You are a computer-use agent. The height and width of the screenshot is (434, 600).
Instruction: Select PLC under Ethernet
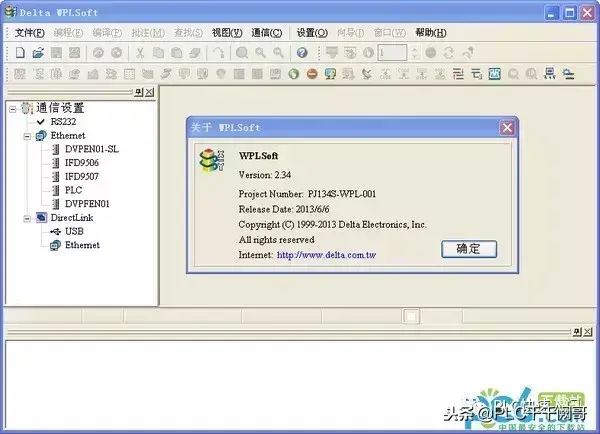coord(73,191)
